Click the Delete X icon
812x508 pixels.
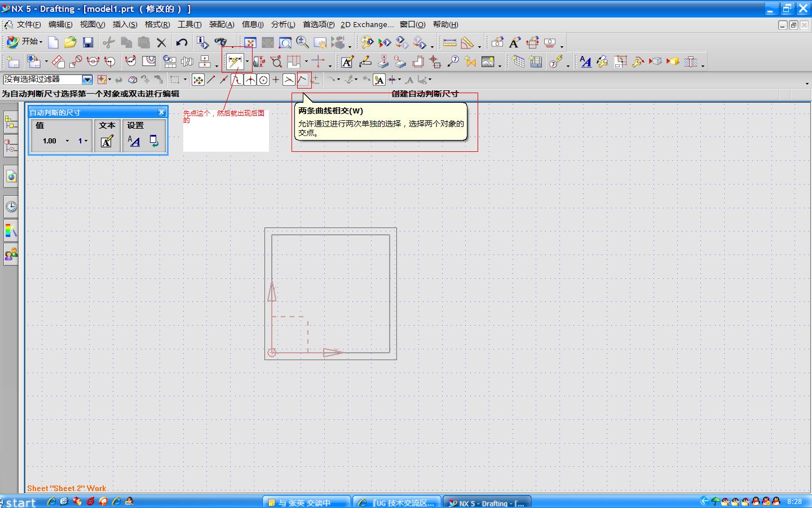point(161,42)
